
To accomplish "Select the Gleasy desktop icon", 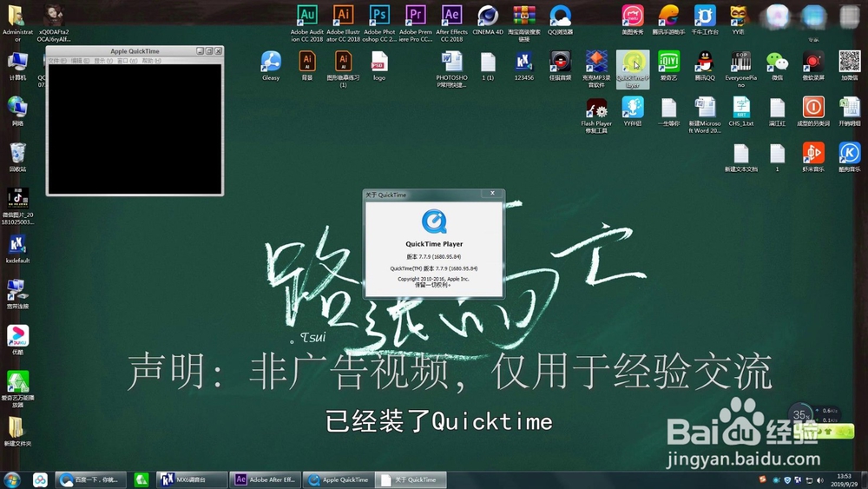I will pos(271,66).
